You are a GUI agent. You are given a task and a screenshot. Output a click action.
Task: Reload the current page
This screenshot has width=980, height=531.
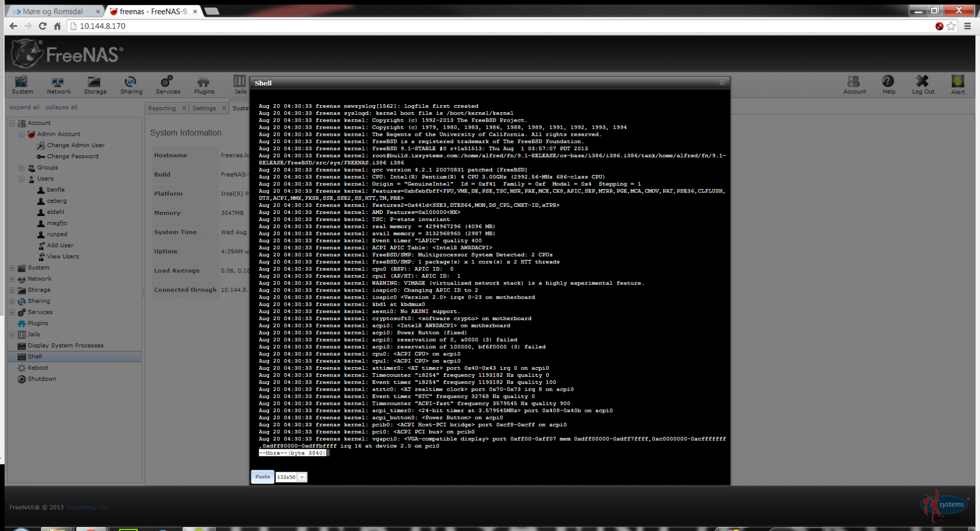tap(43, 26)
